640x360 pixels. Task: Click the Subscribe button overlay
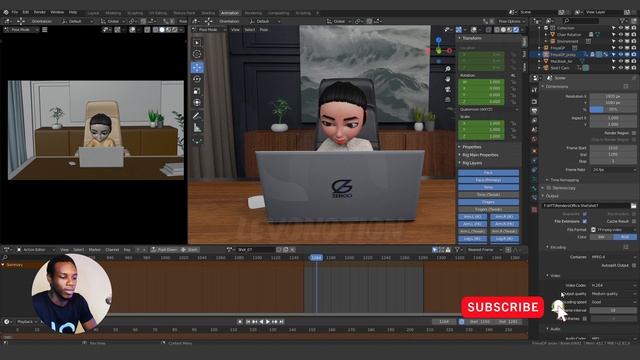click(502, 307)
